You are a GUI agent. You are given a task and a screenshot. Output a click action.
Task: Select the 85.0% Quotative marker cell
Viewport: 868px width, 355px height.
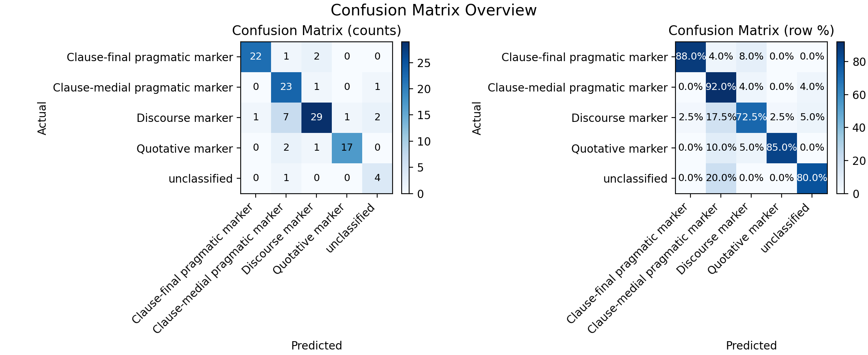click(782, 148)
